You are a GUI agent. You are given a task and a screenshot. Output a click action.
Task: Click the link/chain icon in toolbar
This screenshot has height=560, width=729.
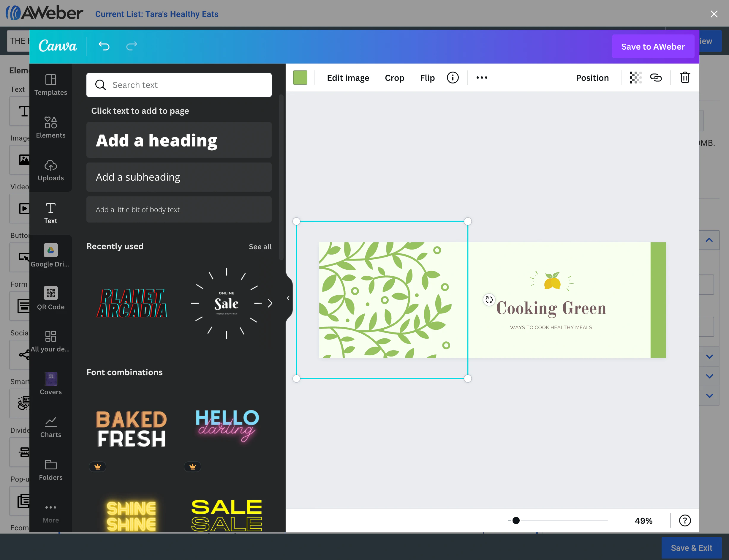tap(657, 78)
